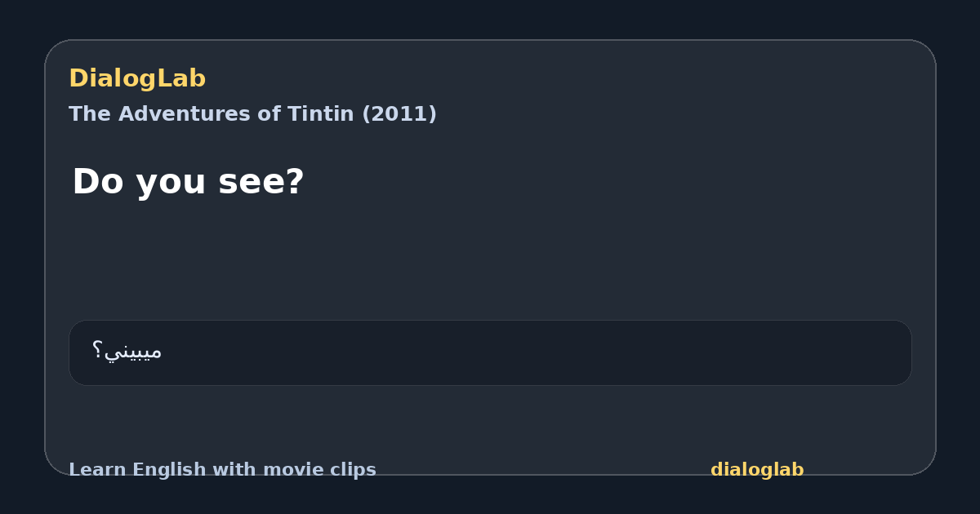
Task: Click the word "see?" in the headline
Action: (x=261, y=182)
